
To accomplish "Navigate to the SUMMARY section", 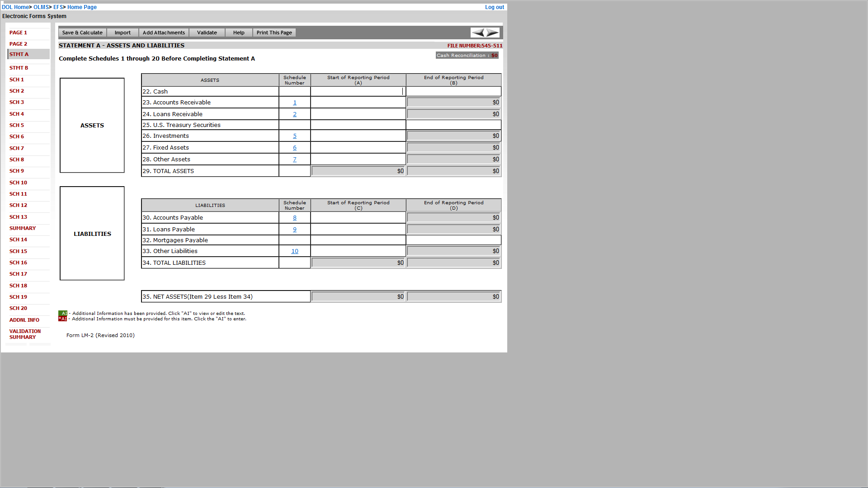I will tap(23, 228).
